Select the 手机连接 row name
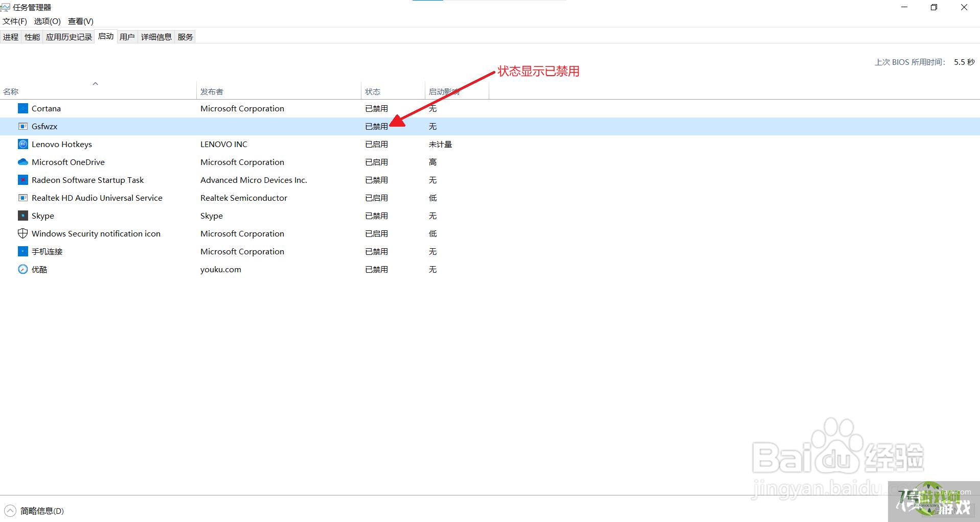This screenshot has width=980, height=522. point(47,251)
